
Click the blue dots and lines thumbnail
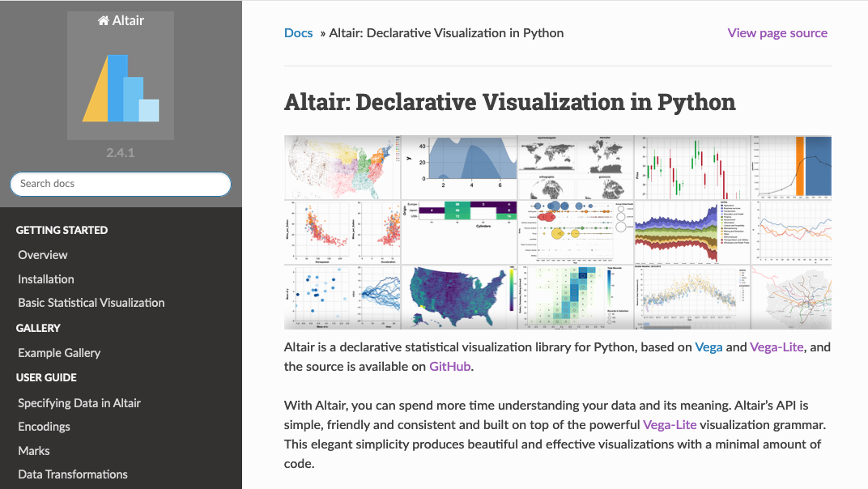tap(343, 297)
